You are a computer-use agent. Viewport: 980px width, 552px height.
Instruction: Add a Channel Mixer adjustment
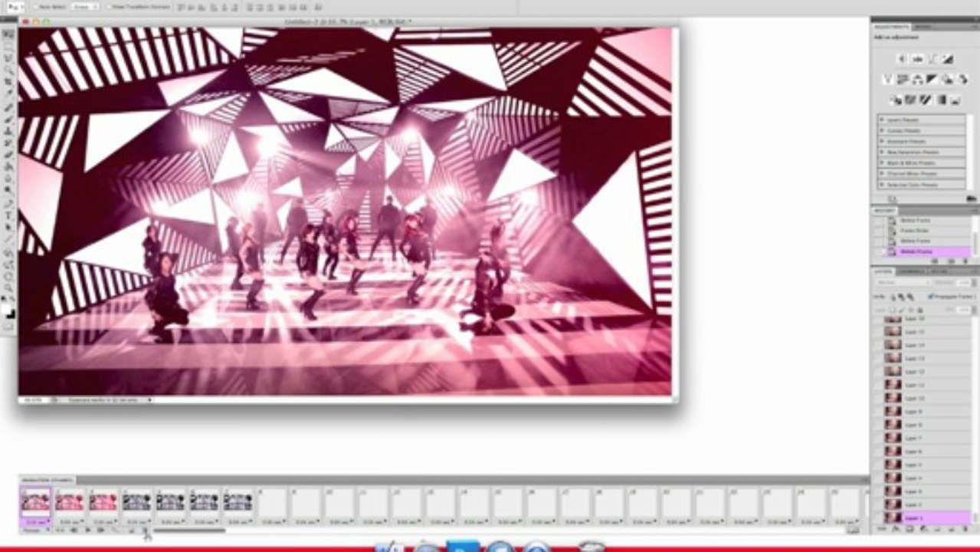point(962,79)
